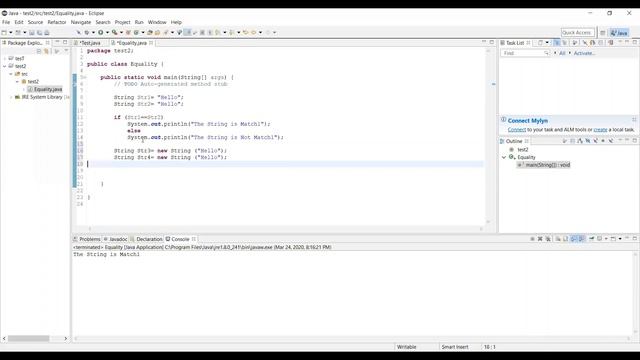Open the Refactor menu
This screenshot has width=640, height=360.
[x=57, y=22]
